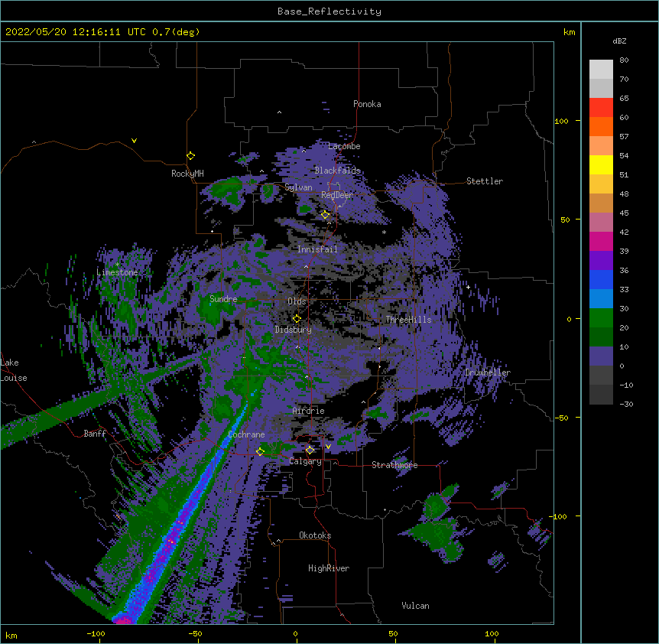Image resolution: width=659 pixels, height=644 pixels.
Task: Click the Drumheller label
Action: pos(488,372)
